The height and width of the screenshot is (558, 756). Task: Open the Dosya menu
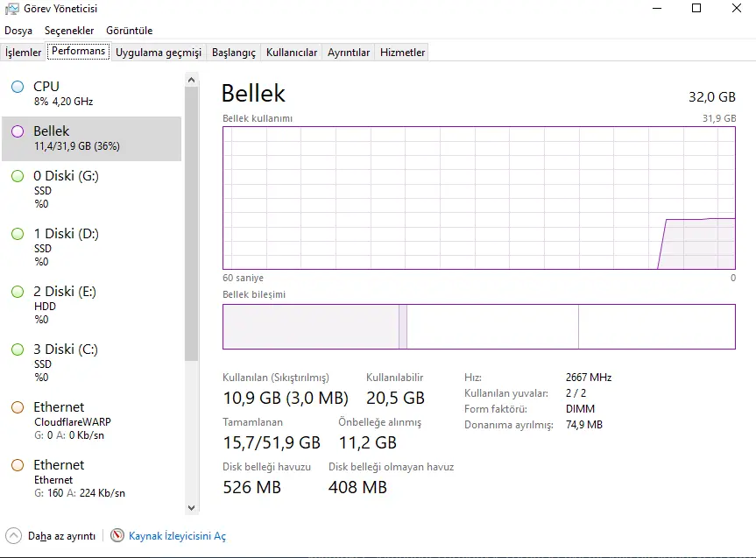pyautogui.click(x=18, y=31)
